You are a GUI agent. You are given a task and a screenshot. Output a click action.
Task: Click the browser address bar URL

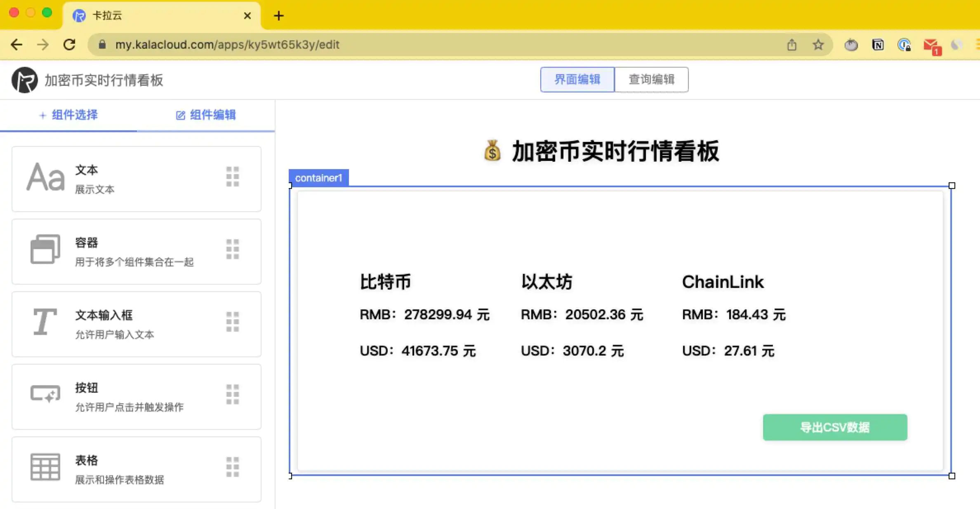coord(227,45)
